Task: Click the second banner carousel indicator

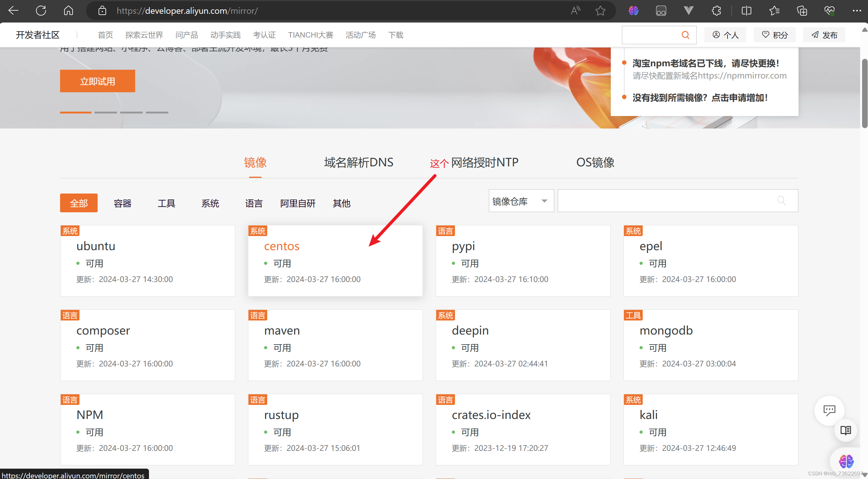Action: point(105,113)
